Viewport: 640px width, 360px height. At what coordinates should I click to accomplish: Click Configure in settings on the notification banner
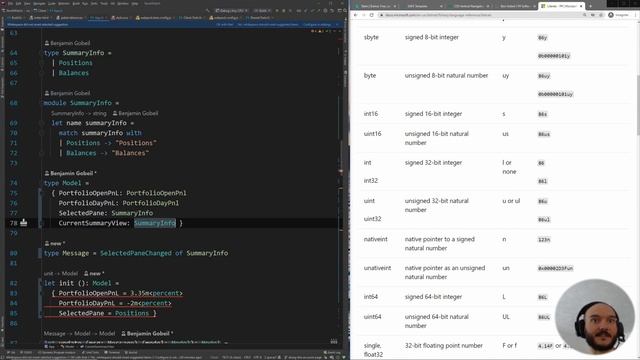[x=317, y=24]
